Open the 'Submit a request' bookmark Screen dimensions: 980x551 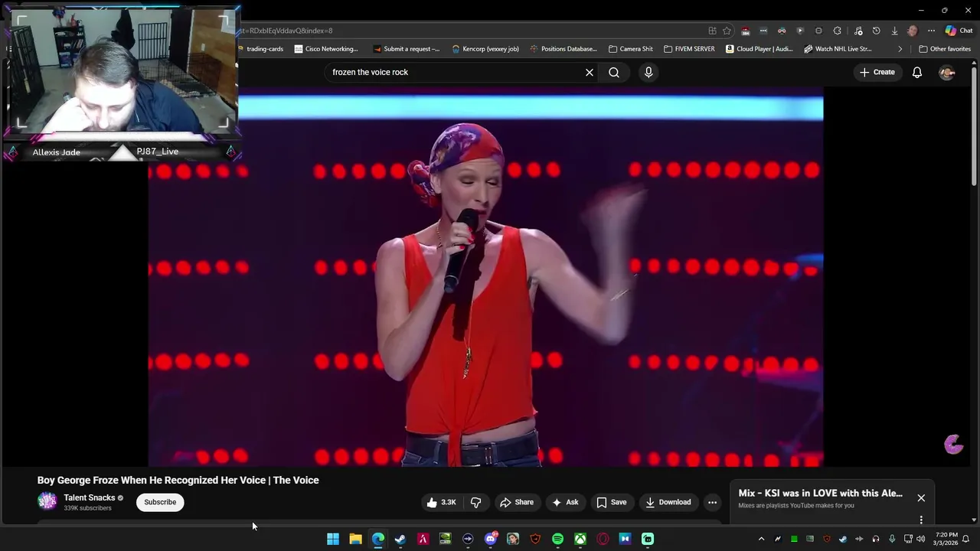pos(407,49)
